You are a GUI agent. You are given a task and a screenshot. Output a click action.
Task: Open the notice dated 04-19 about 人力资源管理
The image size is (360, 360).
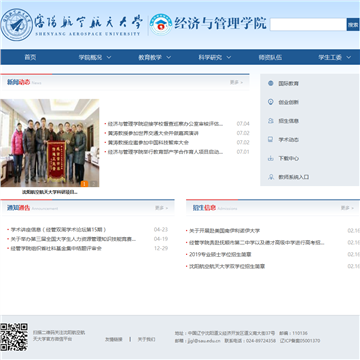[x=73, y=239]
